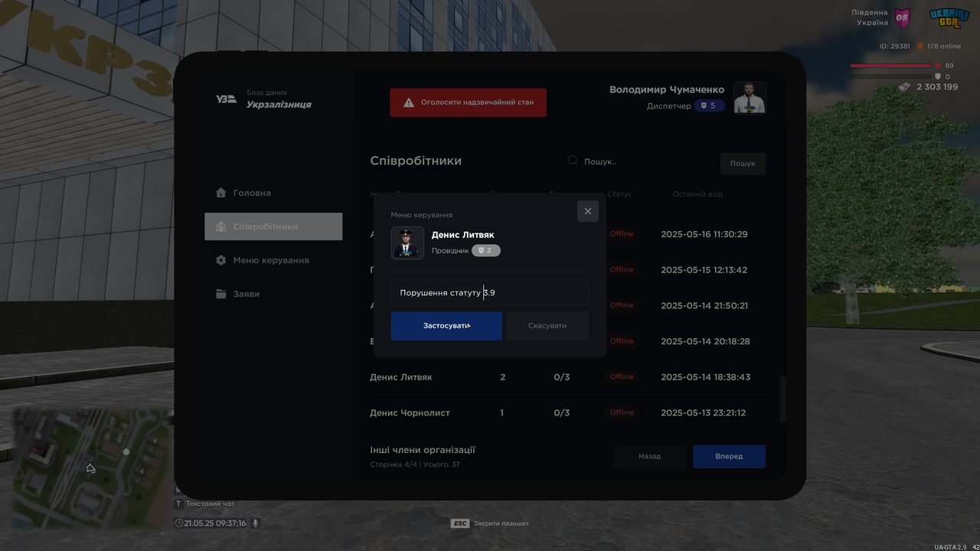Click the Співробітники people icon
Viewport: 980px width, 551px height.
pos(221,227)
